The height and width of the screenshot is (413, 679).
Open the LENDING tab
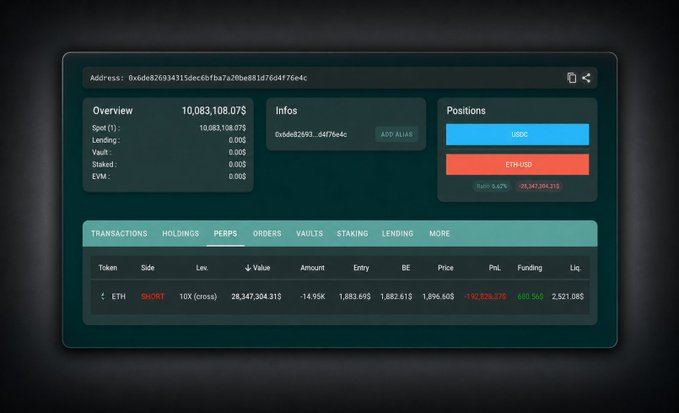[398, 233]
